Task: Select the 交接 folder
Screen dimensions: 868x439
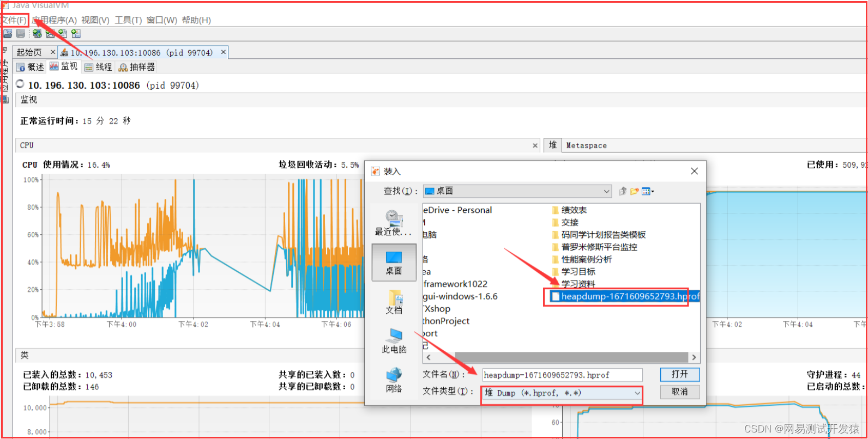Action: [565, 223]
